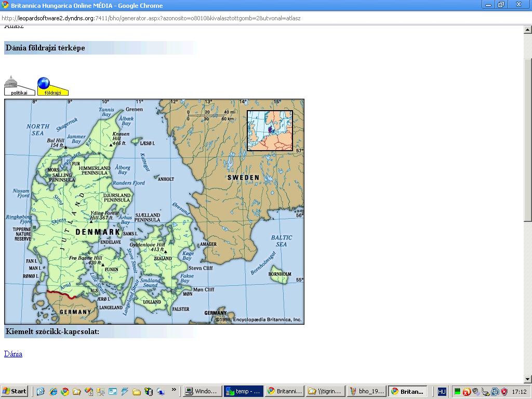Switch to the Britanni... Chrome taskbar button
532x399 pixels.
pyautogui.click(x=284, y=391)
